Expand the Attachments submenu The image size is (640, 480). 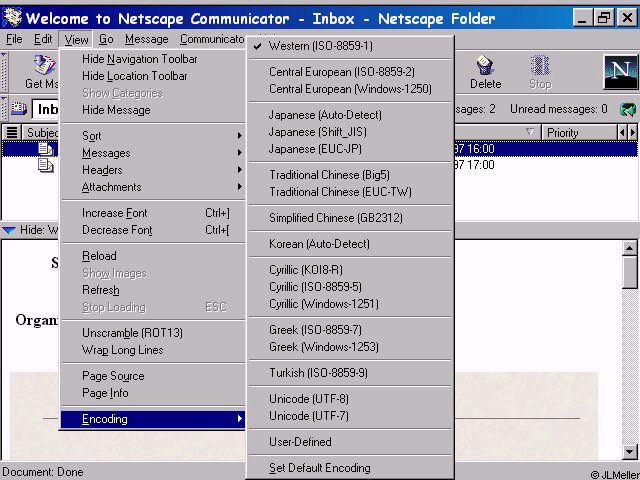point(153,187)
